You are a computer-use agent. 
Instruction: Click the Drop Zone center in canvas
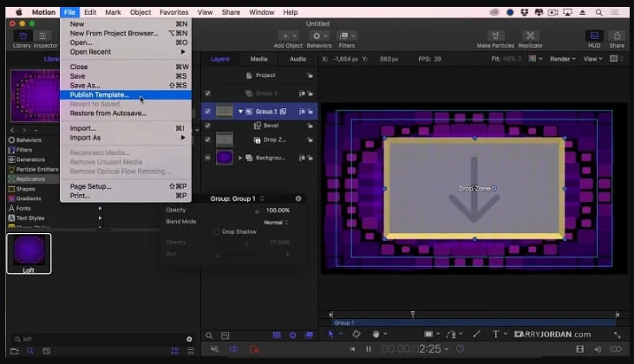click(x=474, y=188)
